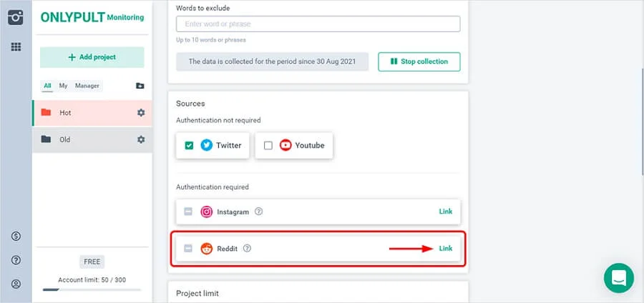
Task: Open the help question mark icon
Action: (x=16, y=260)
